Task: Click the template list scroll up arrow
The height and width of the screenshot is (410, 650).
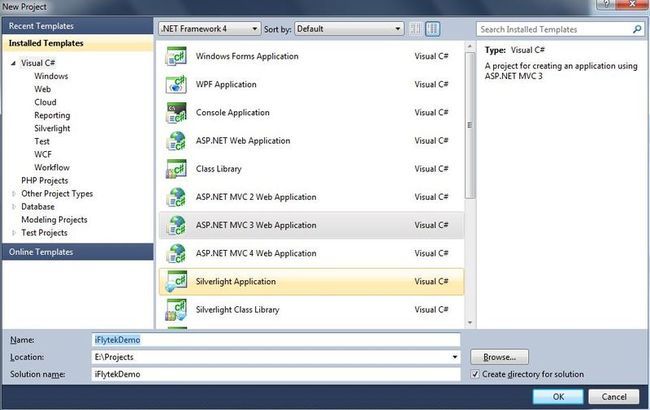Action: pyautogui.click(x=470, y=46)
